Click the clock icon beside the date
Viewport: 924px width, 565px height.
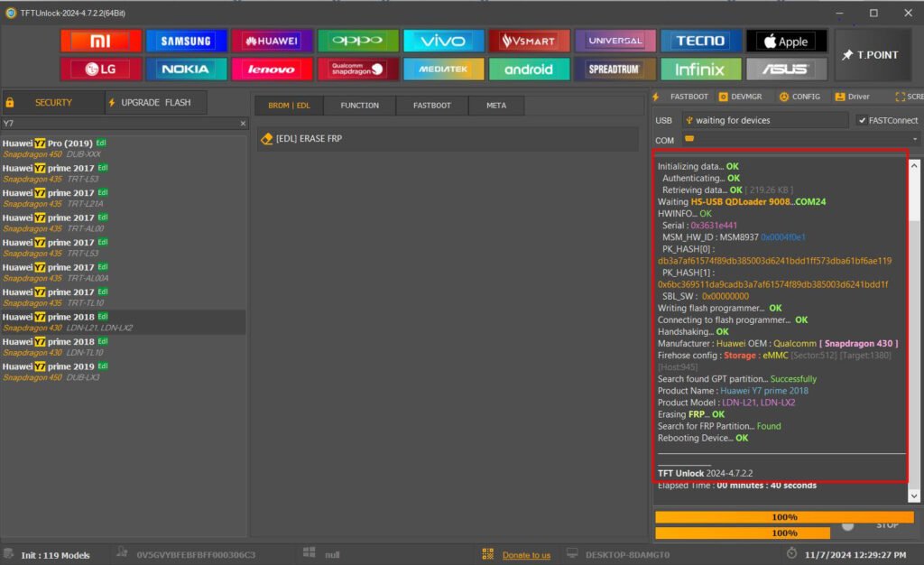pyautogui.click(x=791, y=553)
